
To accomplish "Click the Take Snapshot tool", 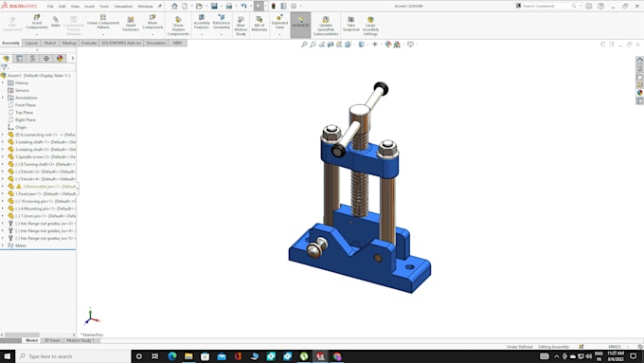I will [x=351, y=24].
